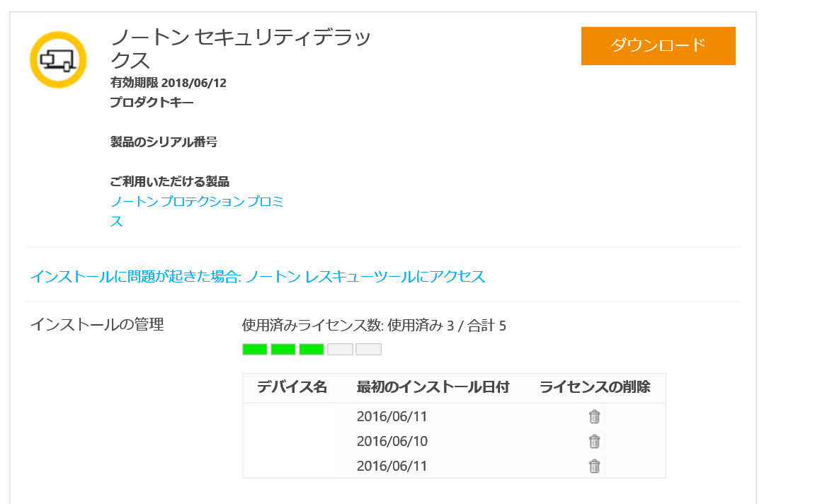Click trash icon in bottom table row

(594, 466)
